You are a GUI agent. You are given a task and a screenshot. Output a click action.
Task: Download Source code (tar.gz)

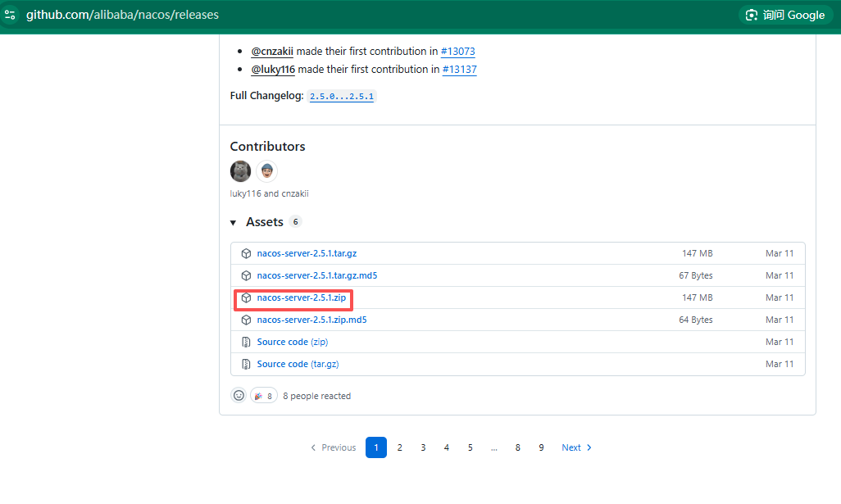coord(298,364)
